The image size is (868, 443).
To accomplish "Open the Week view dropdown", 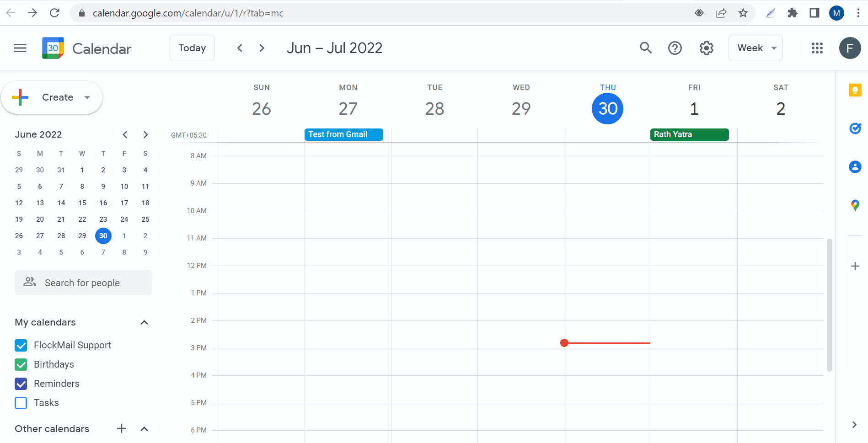I will point(755,48).
